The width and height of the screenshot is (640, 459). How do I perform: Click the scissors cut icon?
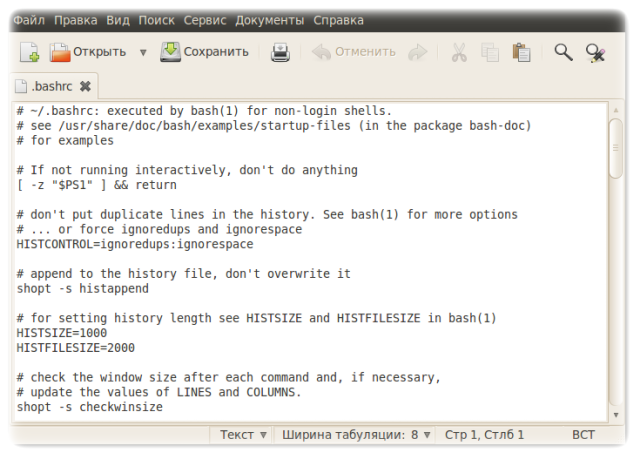(459, 52)
